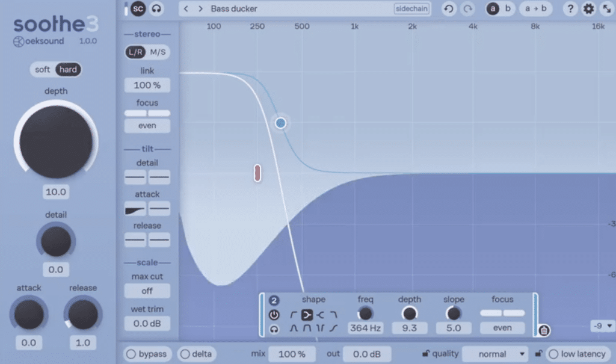This screenshot has width=616, height=364.
Task: Select the flat-top band shape icon
Action: tap(307, 328)
